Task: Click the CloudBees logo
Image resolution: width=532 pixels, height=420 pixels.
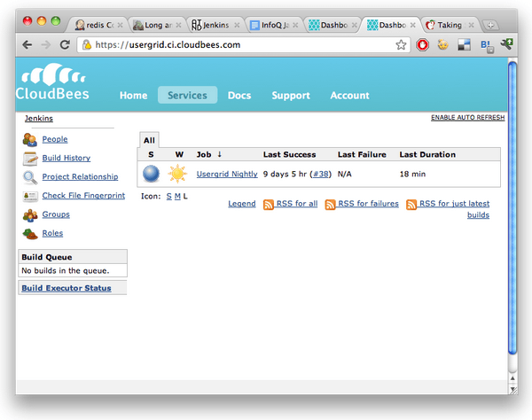Action: 52,82
